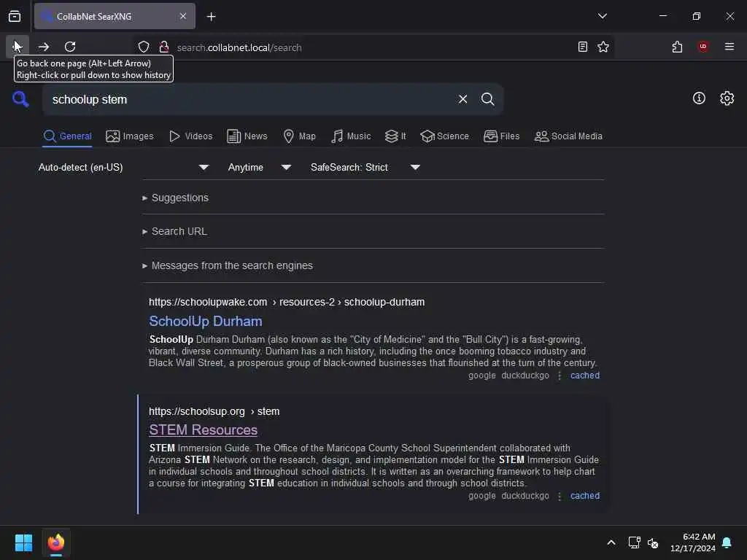The image size is (747, 560).
Task: Reload the current page
Action: [70, 47]
